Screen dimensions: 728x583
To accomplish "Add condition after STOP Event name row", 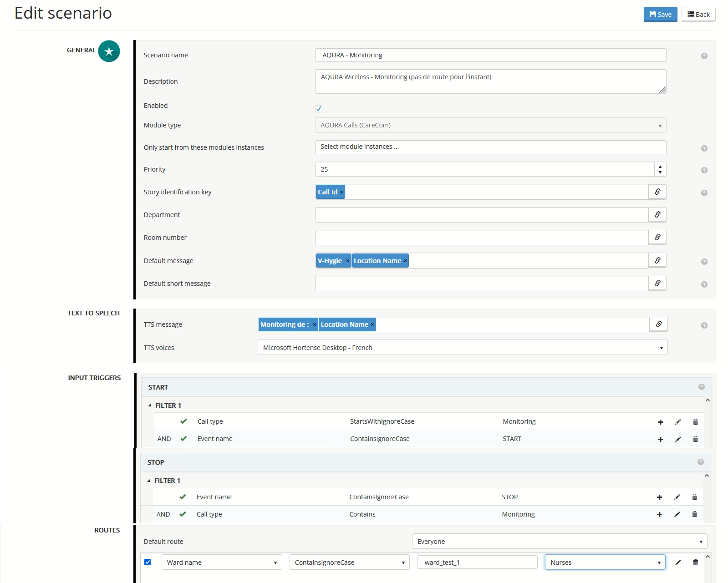I will (660, 497).
